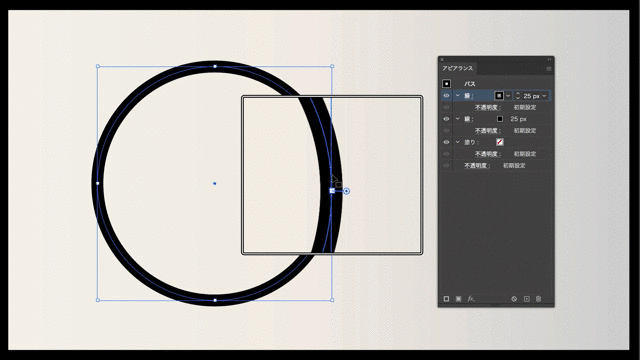Open 不透明度 link under the highlighted stroke
Screen dimensions: 640x360
[488, 107]
